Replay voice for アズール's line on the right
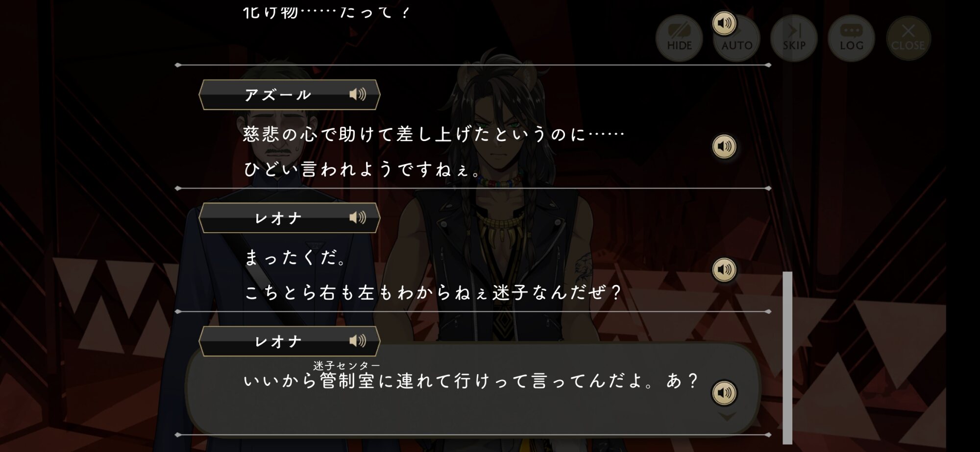The height and width of the screenshot is (452, 980). (724, 146)
